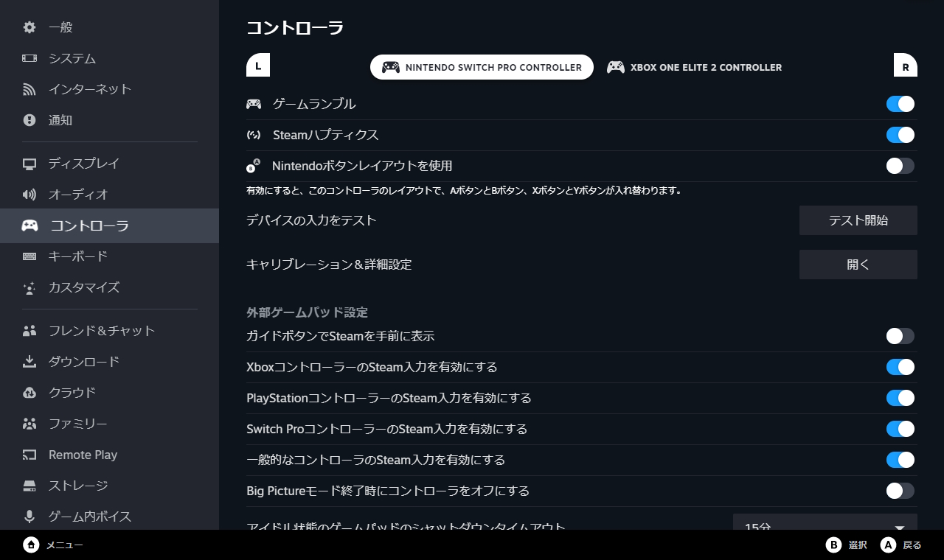The image size is (944, 560).
Task: Click the Nintendo button layout icon
Action: pyautogui.click(x=254, y=166)
